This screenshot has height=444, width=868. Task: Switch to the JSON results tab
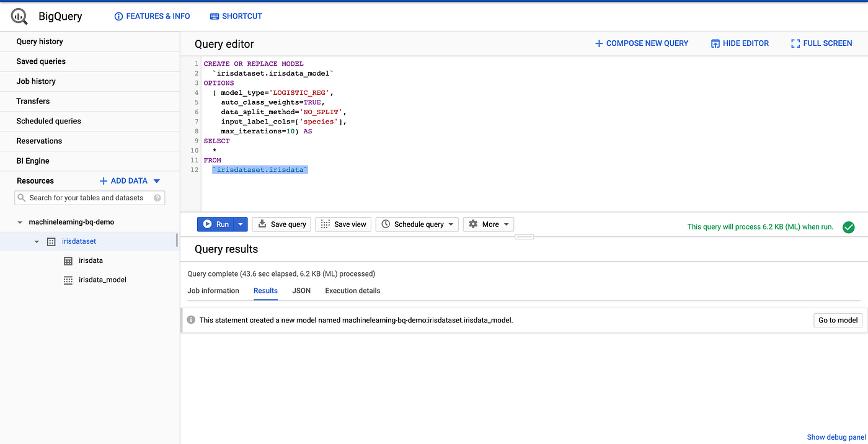301,290
